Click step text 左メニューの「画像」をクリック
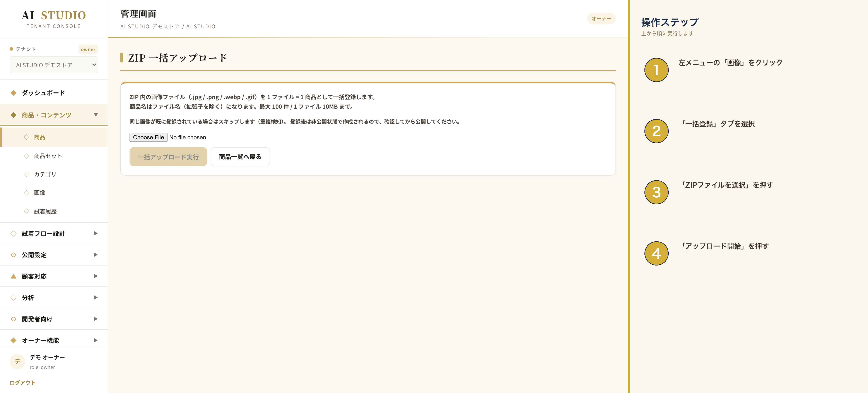Viewport: 868px width, 393px height. tap(730, 63)
